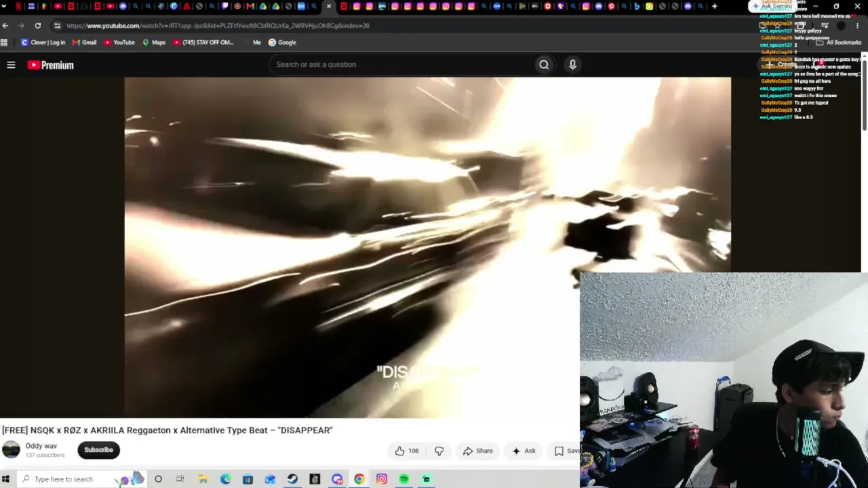Open a new browser tab
Screen dimensions: 868x488
714,6
